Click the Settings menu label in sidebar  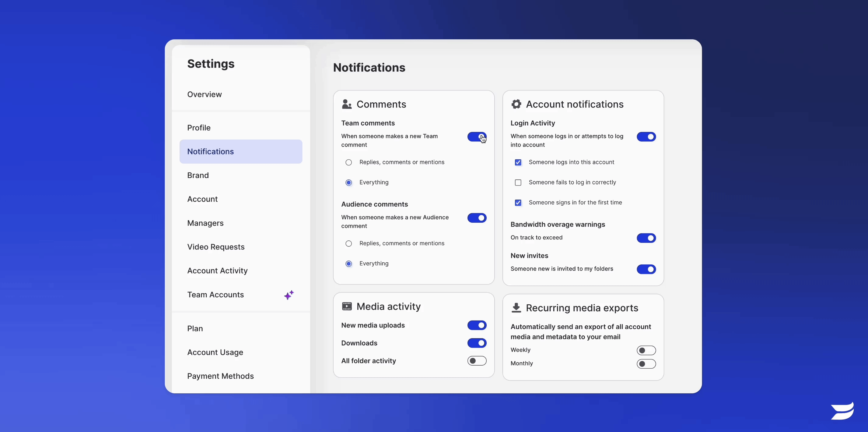211,64
